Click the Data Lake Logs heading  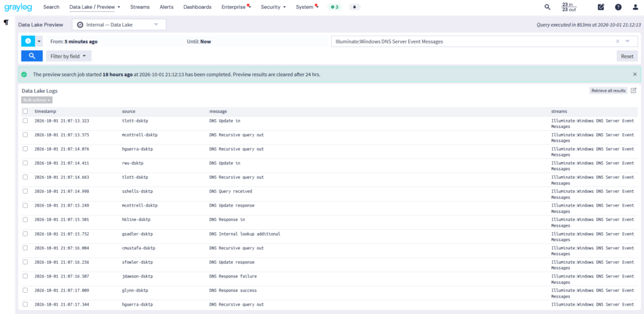(x=40, y=91)
